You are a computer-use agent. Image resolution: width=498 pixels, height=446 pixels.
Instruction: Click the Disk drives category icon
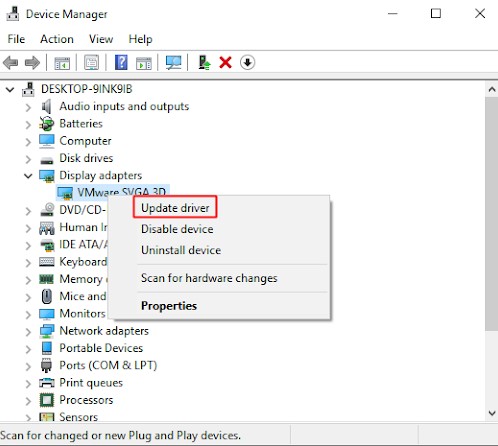tap(47, 160)
